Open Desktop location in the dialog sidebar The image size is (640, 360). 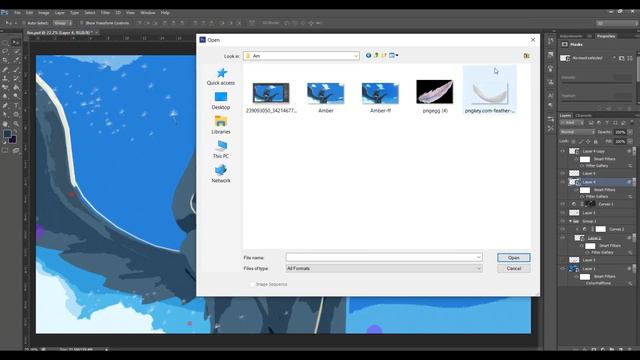tap(221, 101)
